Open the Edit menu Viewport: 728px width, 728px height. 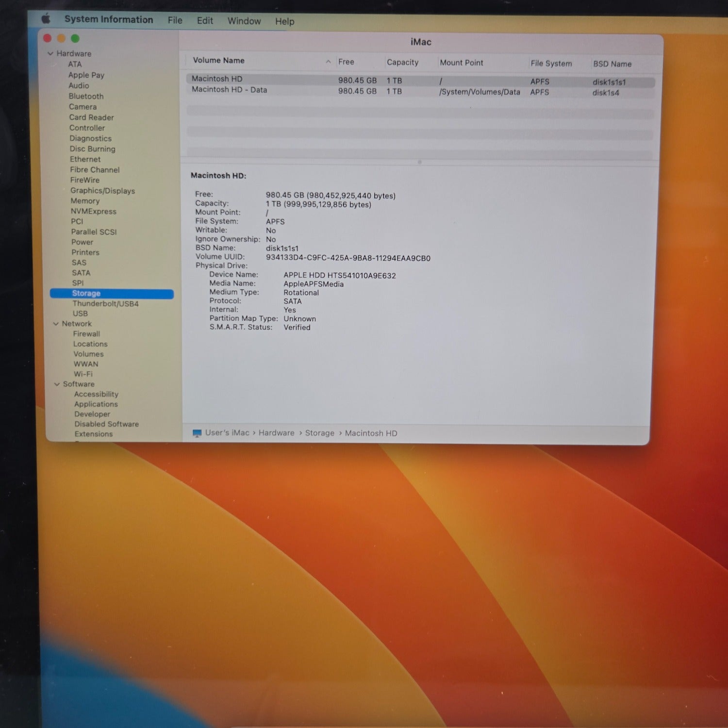205,21
